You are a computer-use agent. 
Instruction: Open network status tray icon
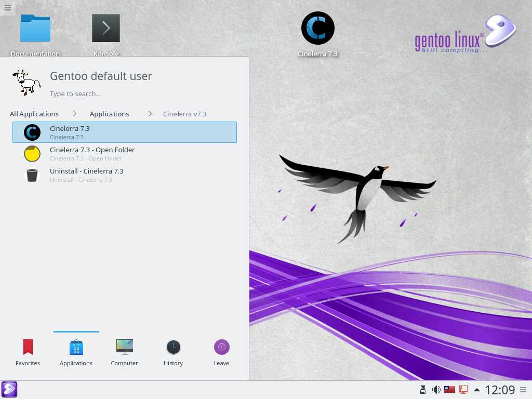click(x=463, y=390)
